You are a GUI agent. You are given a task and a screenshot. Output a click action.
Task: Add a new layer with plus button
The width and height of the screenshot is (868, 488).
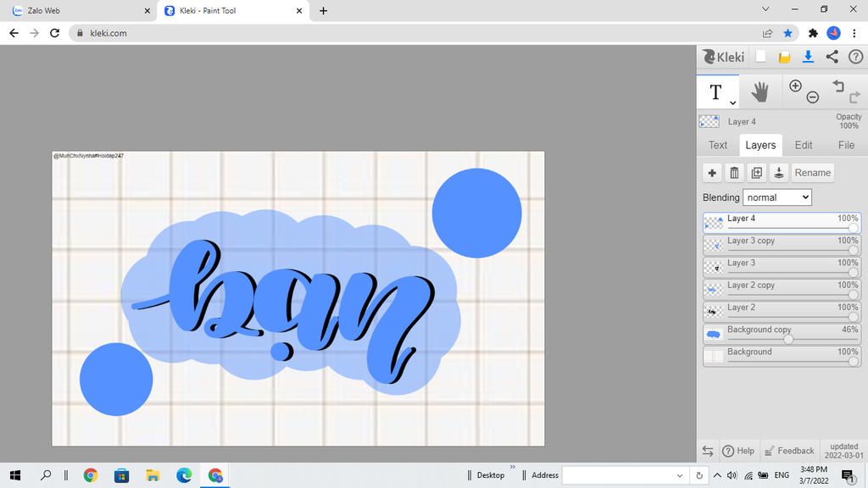712,173
